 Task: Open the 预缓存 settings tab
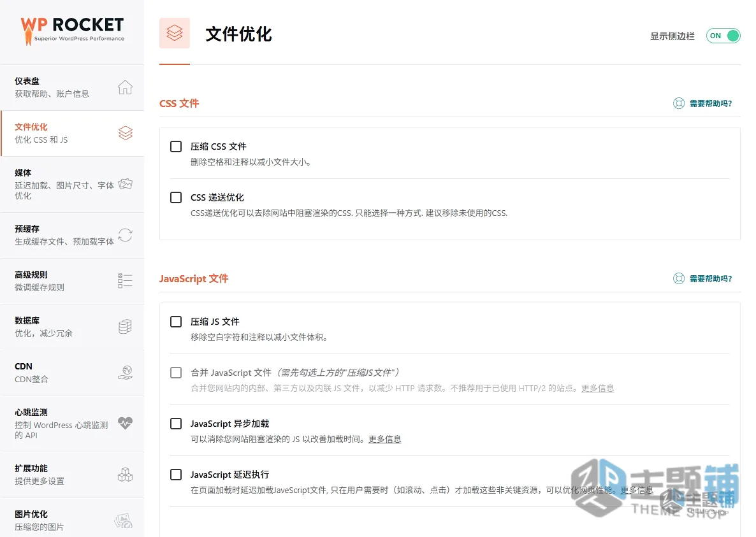coord(72,236)
